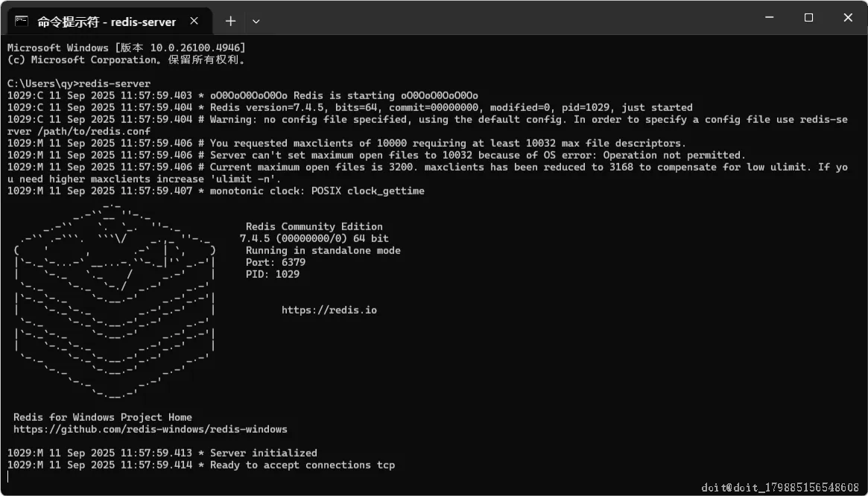Screen dimensions: 868x496
Task: Click '7.4.5 (00000000/0) 64 bit' line
Action: tap(314, 238)
